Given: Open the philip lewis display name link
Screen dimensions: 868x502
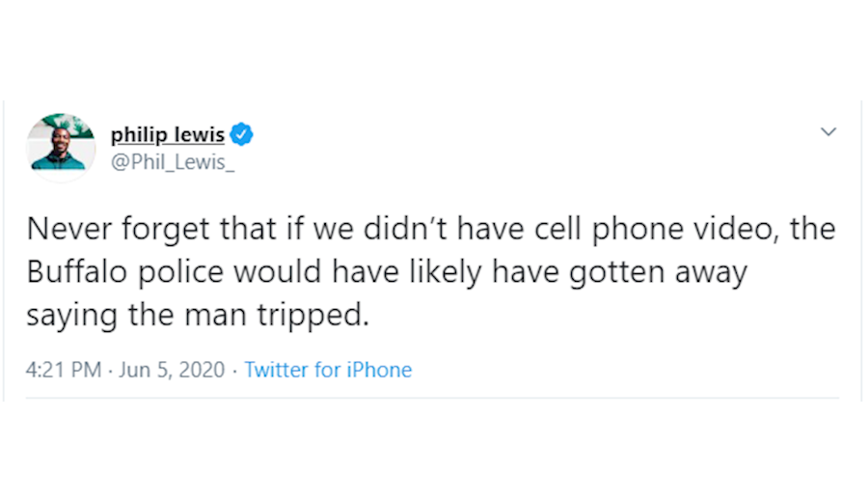Looking at the screenshot, I should (x=167, y=134).
